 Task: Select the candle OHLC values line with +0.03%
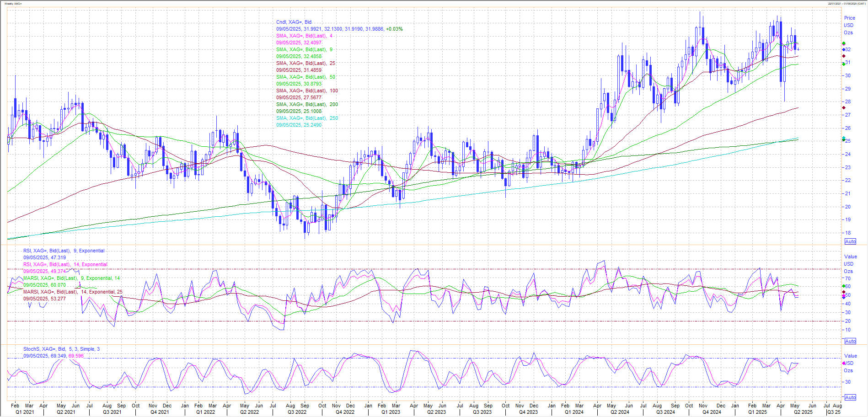[339, 29]
